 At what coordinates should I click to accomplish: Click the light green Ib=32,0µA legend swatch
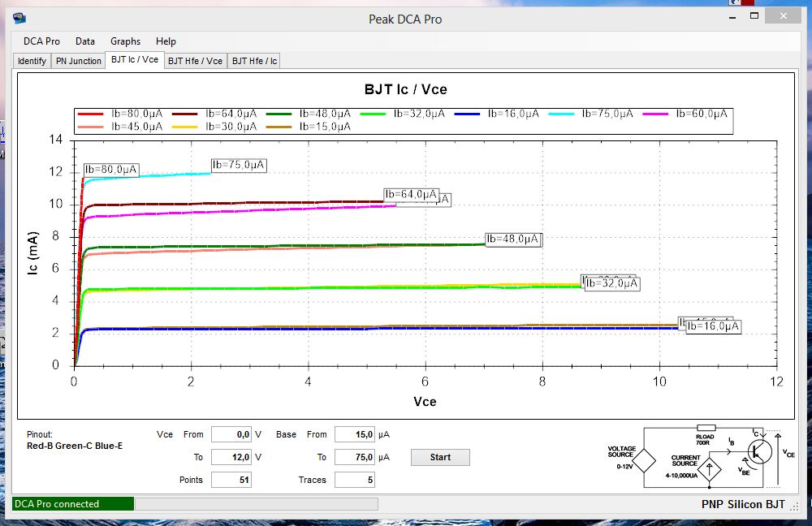[373, 114]
